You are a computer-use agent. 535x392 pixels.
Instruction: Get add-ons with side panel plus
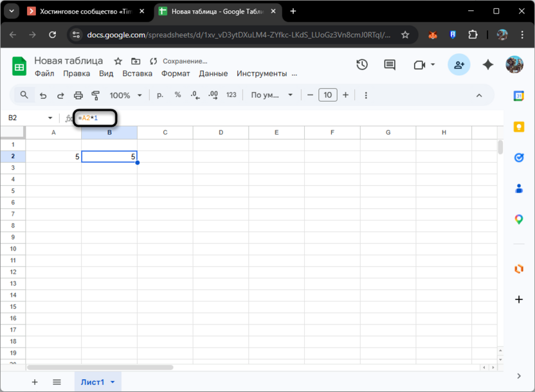(519, 299)
